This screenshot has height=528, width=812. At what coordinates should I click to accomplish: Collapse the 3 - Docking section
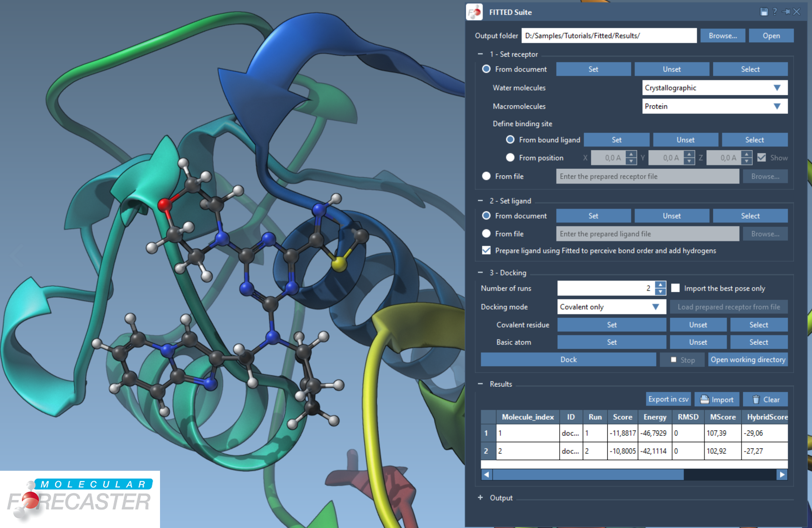480,273
